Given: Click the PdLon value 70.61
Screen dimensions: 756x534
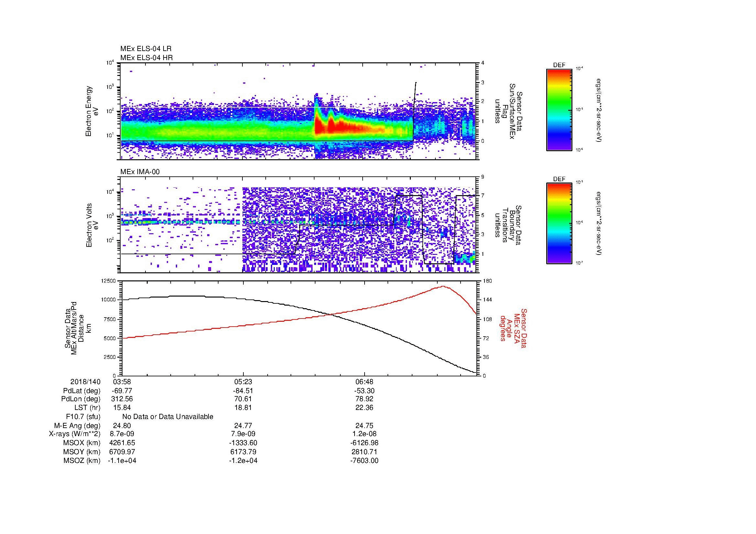Looking at the screenshot, I should [x=243, y=399].
